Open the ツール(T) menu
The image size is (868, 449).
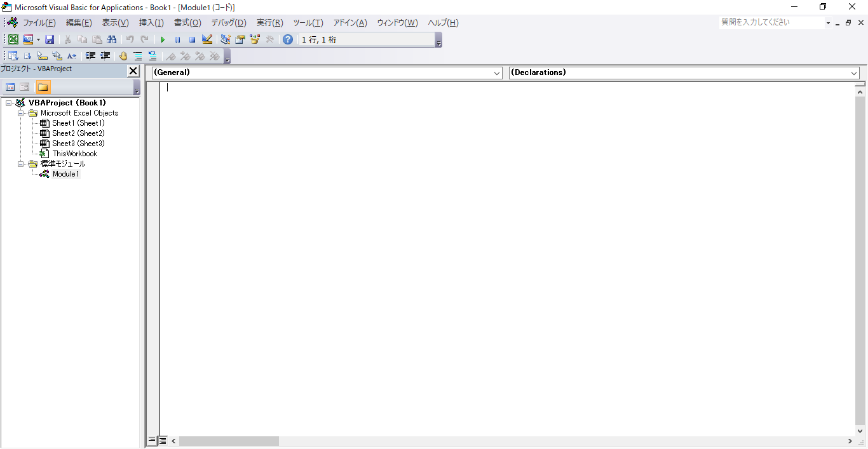[308, 23]
